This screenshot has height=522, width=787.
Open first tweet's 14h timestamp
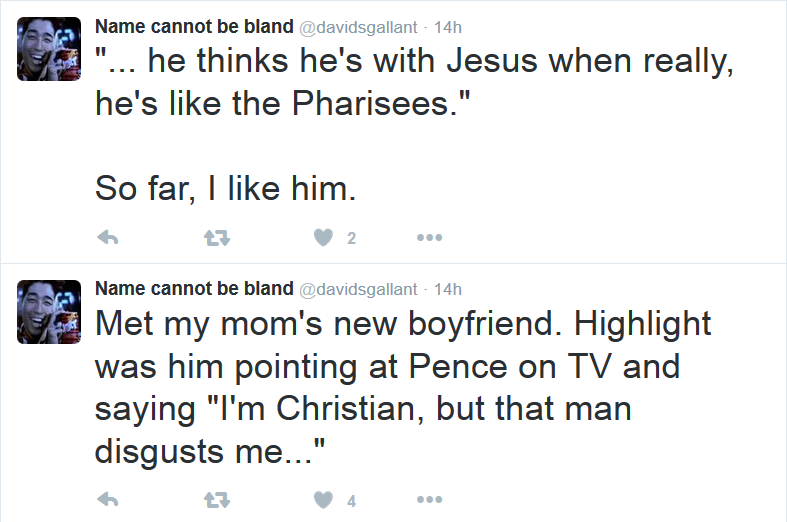click(448, 27)
